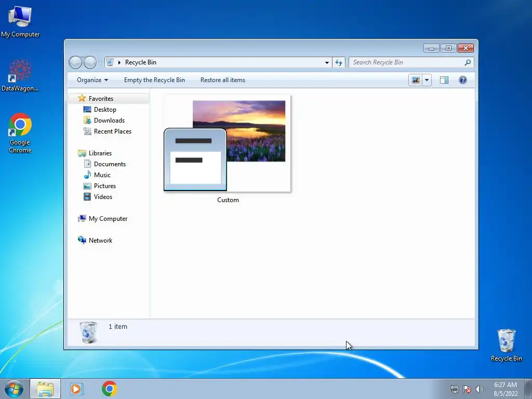Open Downloads under Favorites

pos(109,120)
